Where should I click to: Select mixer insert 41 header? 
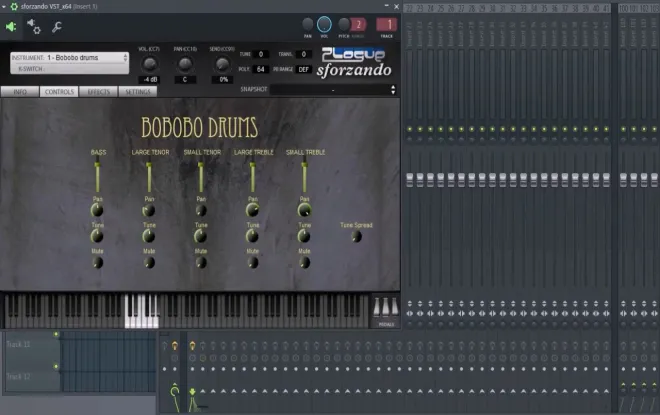(x=606, y=8)
